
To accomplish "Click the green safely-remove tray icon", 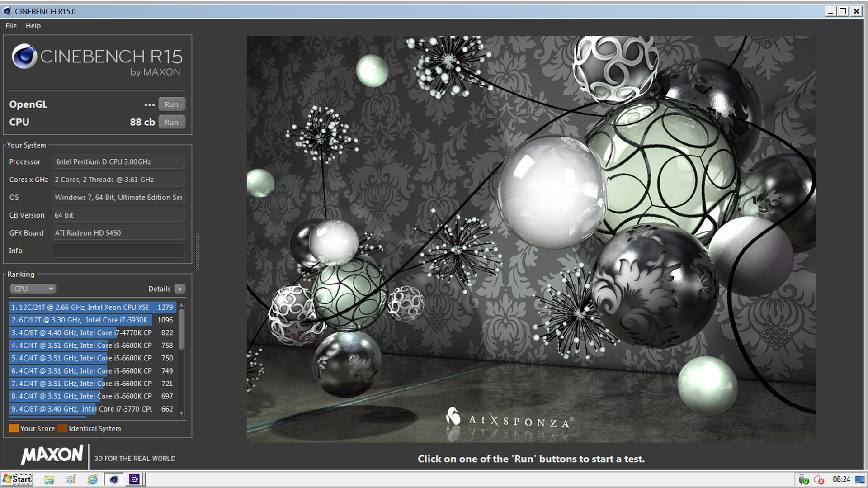I will pos(804,479).
